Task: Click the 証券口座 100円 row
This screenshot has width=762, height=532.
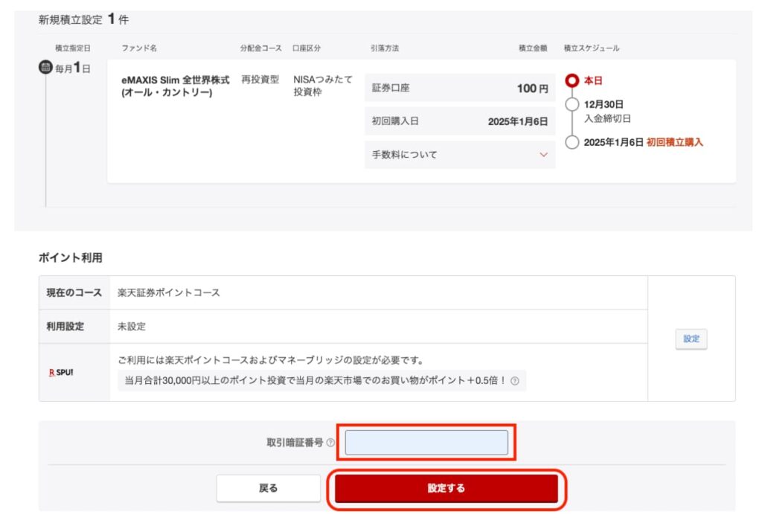Action: pos(460,88)
